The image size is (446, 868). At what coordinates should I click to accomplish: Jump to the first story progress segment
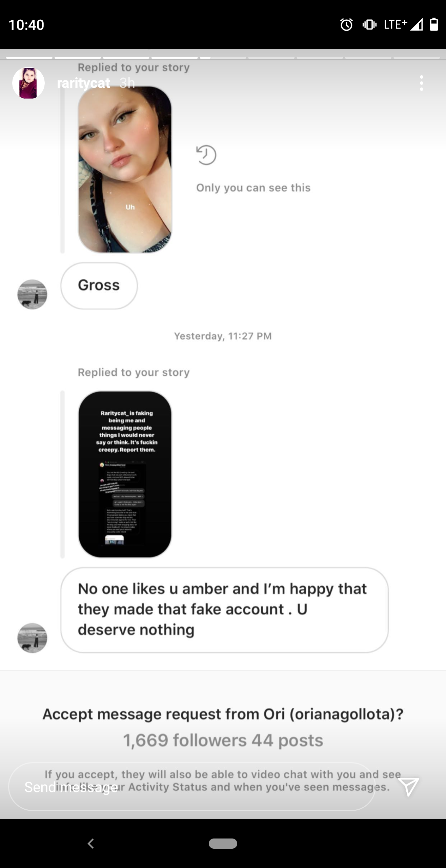tap(29, 58)
